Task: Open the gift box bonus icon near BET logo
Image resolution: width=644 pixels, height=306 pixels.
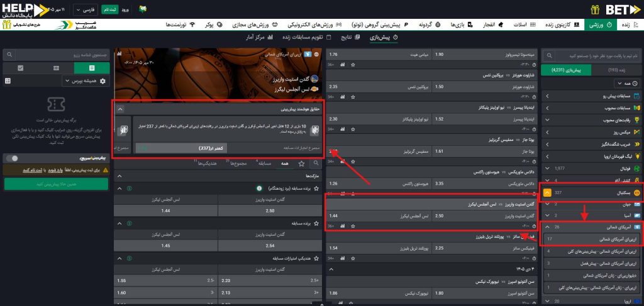Action: click(x=595, y=9)
